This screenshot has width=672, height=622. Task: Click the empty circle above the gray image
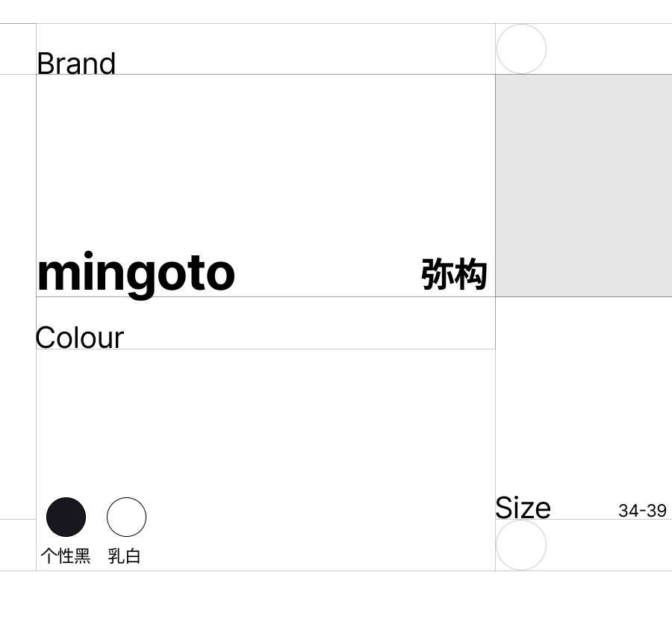[x=521, y=49]
